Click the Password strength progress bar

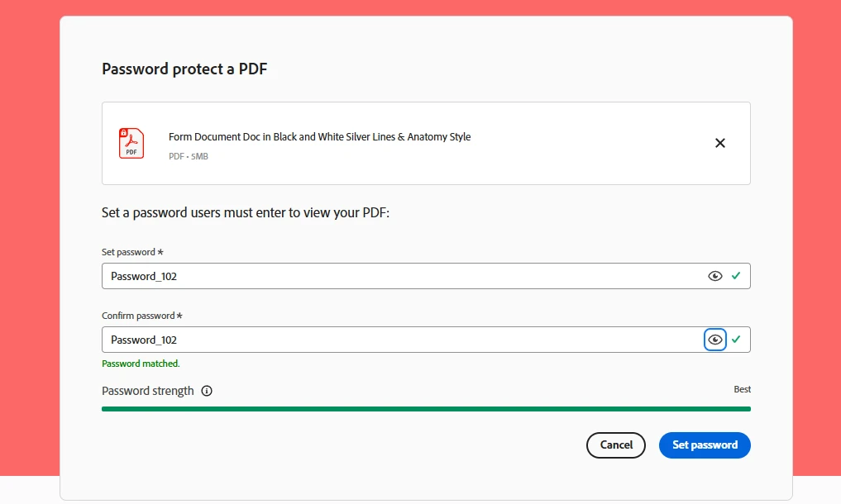coord(425,408)
